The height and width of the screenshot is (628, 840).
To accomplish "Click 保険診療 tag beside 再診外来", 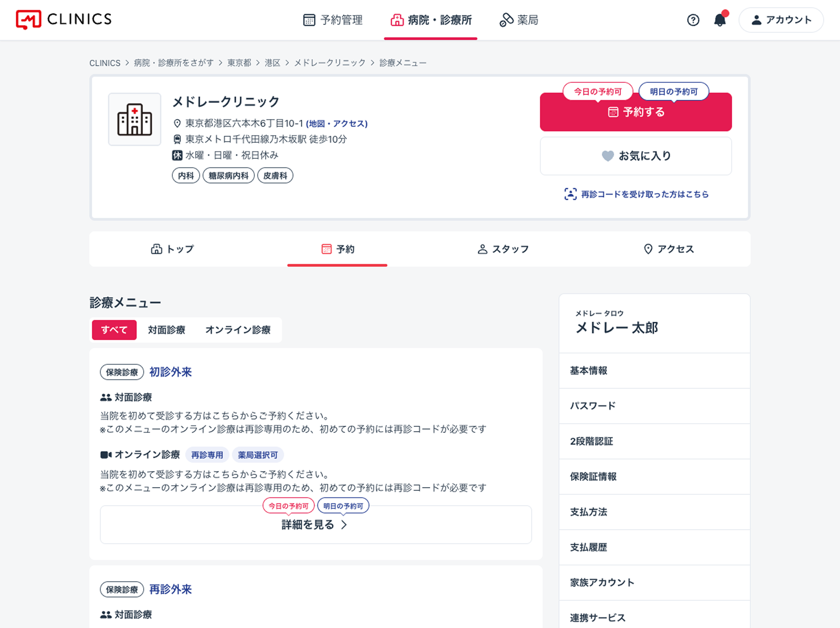I will click(122, 590).
